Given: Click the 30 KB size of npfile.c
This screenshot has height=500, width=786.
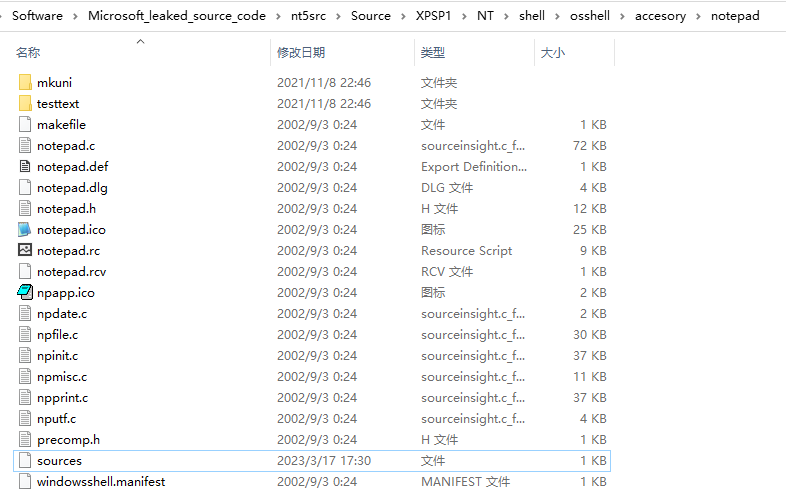Looking at the screenshot, I should (590, 335).
